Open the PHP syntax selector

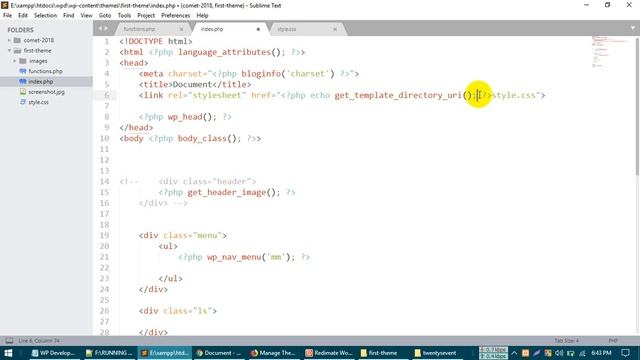[613, 340]
